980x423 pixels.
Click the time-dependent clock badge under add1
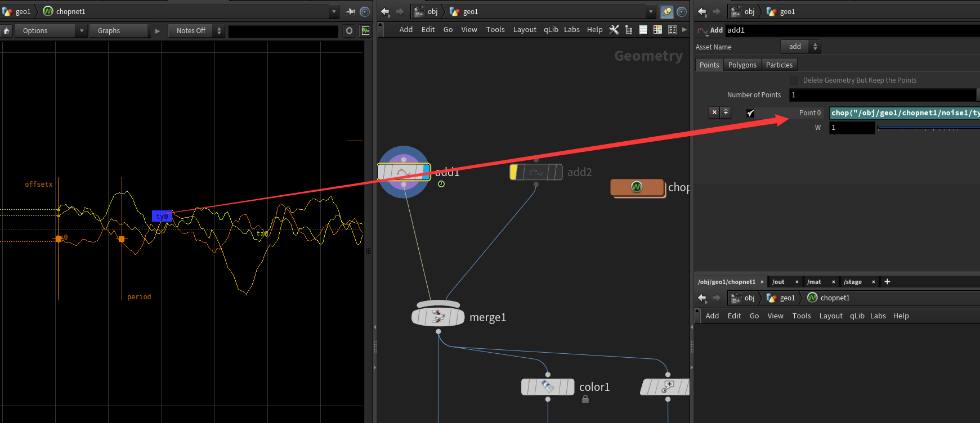[441, 184]
